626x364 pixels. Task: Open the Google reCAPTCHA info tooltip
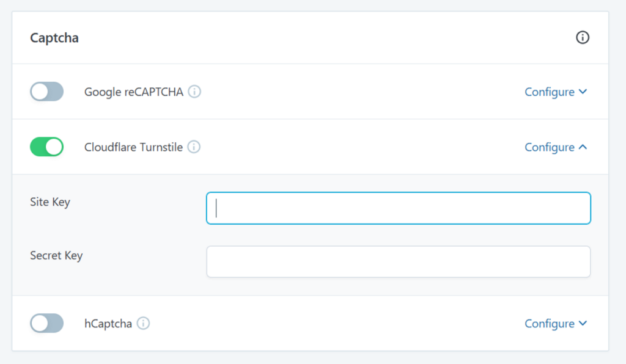point(194,92)
